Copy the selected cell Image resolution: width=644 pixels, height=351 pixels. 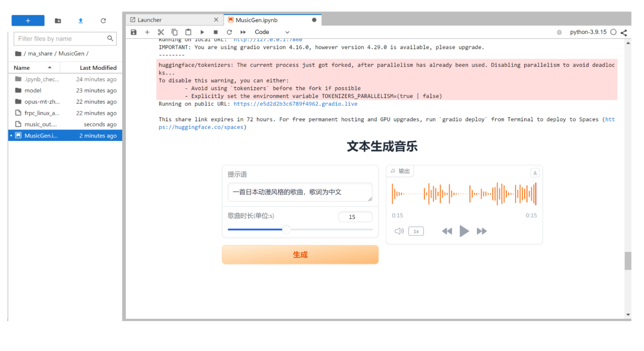(x=175, y=32)
